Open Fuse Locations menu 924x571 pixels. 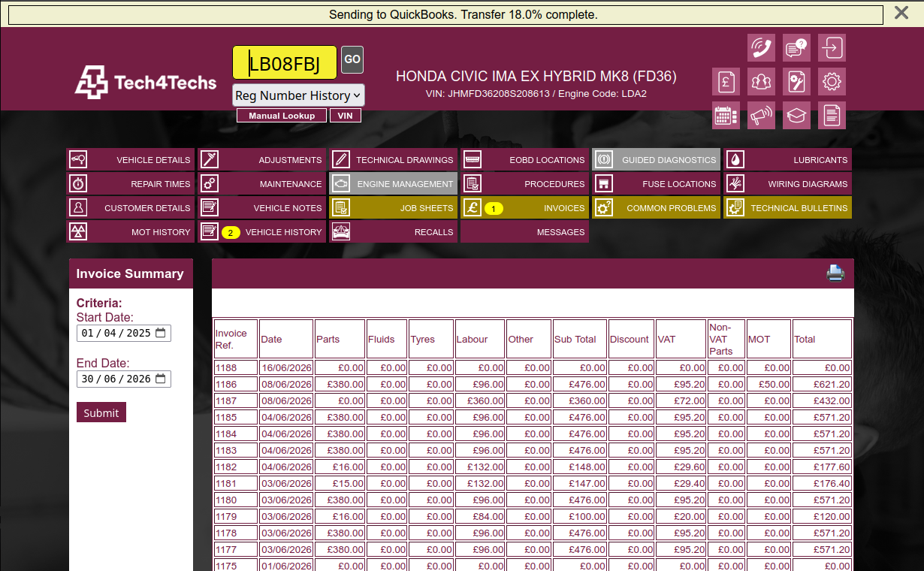656,183
